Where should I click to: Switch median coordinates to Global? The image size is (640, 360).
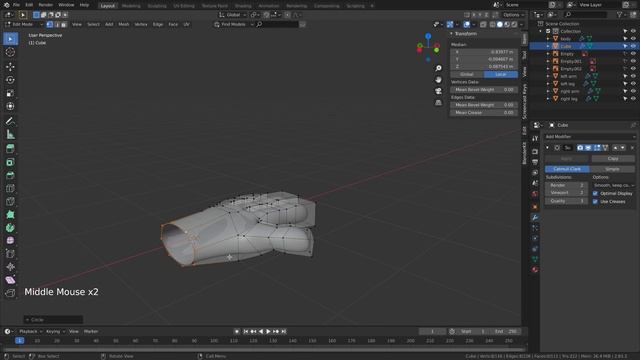[467, 75]
